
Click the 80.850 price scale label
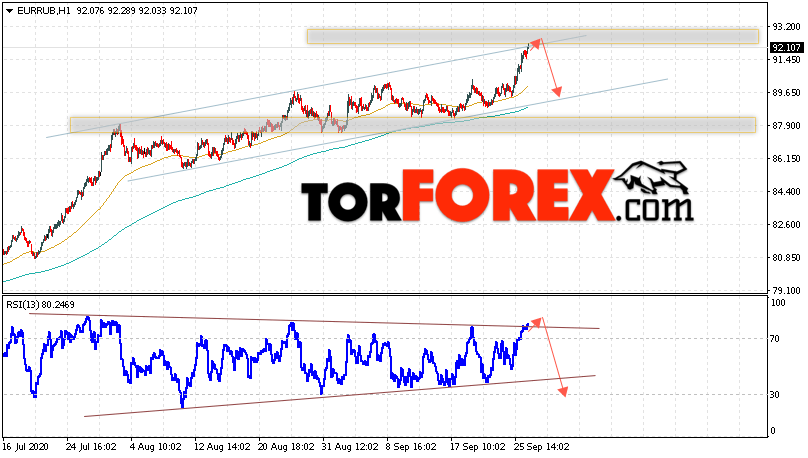(x=786, y=258)
